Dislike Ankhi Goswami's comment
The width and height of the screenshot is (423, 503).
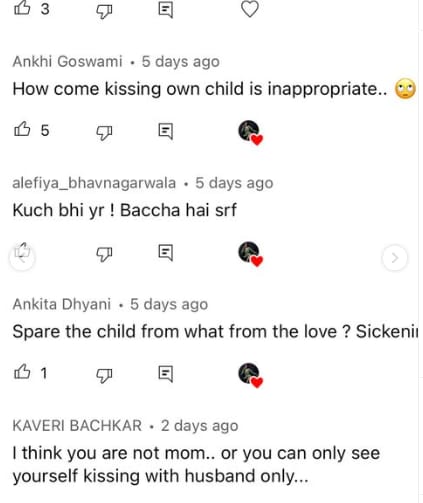[104, 132]
